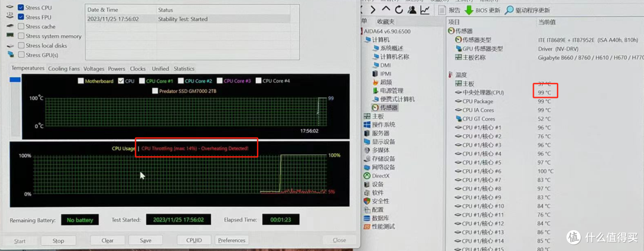Select 操作系统 category in tree
The height and width of the screenshot is (251, 644).
tap(379, 125)
